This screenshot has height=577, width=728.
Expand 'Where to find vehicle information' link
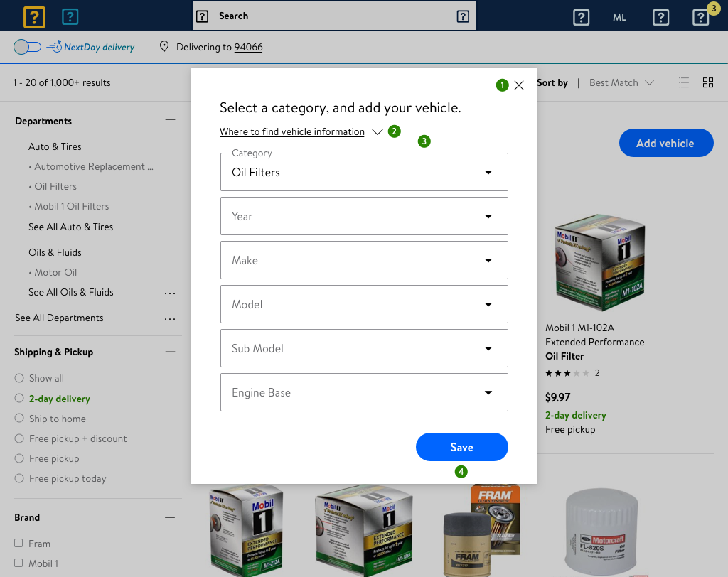(x=292, y=132)
